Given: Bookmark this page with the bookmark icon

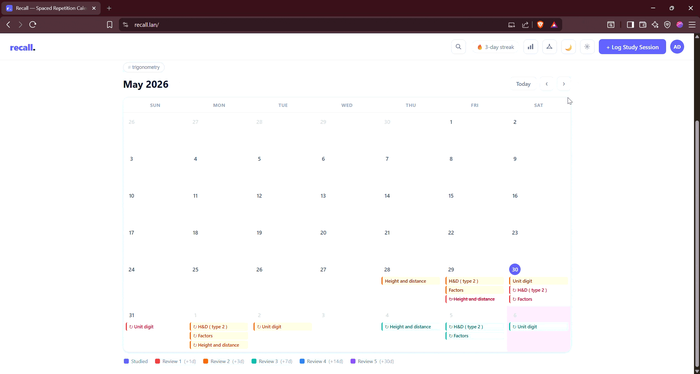Looking at the screenshot, I should (x=109, y=25).
